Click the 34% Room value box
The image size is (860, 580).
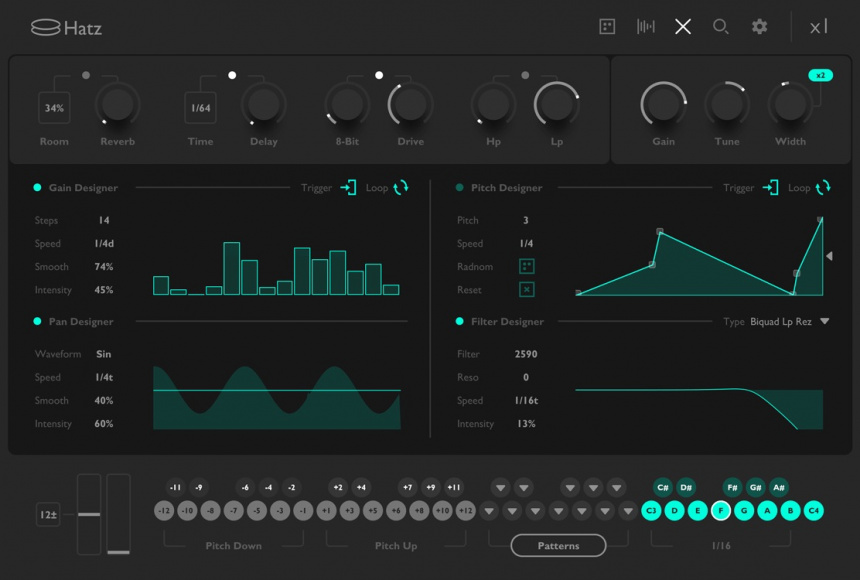pyautogui.click(x=54, y=108)
